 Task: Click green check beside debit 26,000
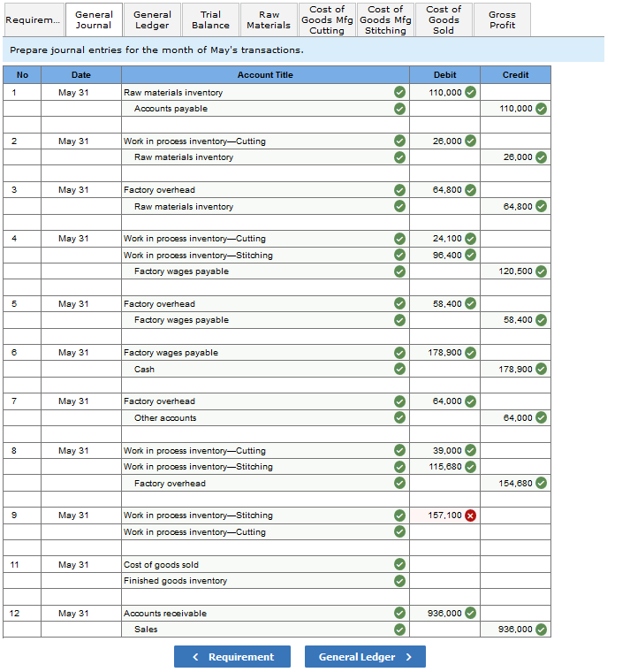pos(470,141)
